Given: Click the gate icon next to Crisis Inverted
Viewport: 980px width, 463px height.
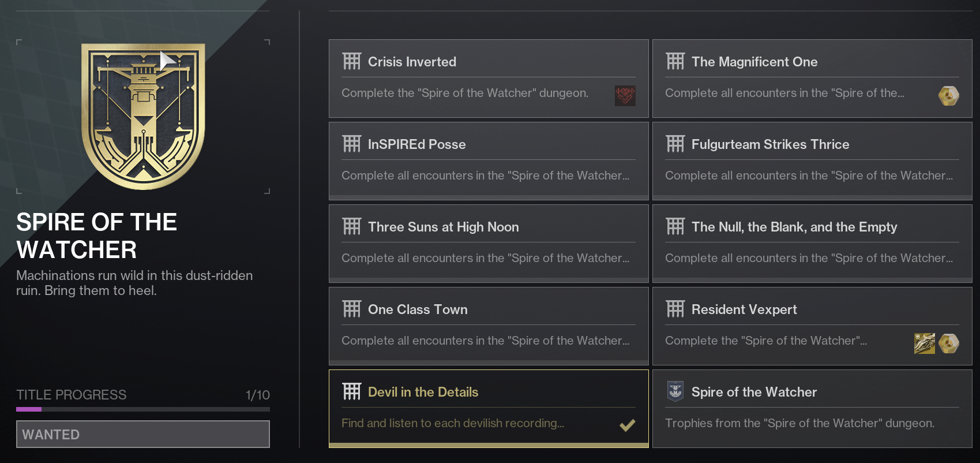Looking at the screenshot, I should pos(351,61).
